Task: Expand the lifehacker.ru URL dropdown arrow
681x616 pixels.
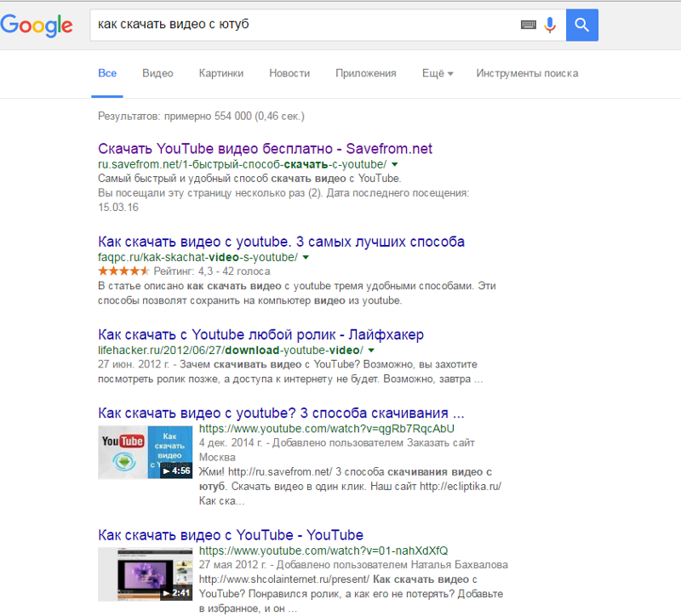Action: point(371,351)
